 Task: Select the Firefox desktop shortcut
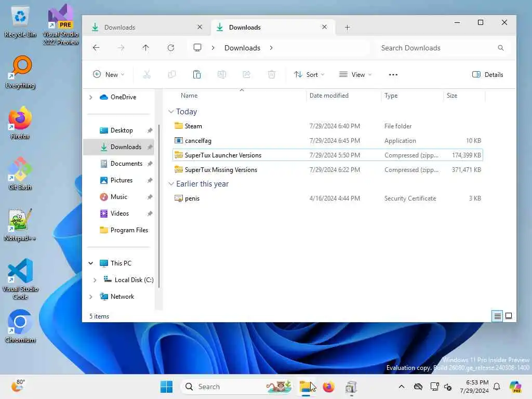point(20,123)
